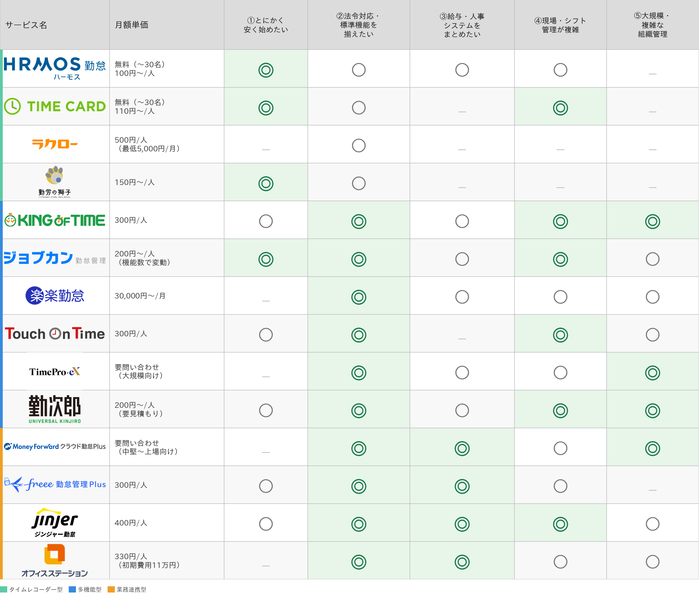This screenshot has width=700, height=594.
Task: Click the Money Forward クラウド勤怠Plus logo
Action: click(x=55, y=447)
